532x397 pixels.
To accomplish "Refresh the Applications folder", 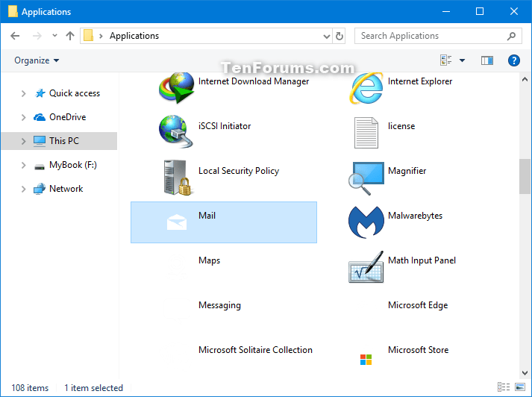I will (x=339, y=36).
